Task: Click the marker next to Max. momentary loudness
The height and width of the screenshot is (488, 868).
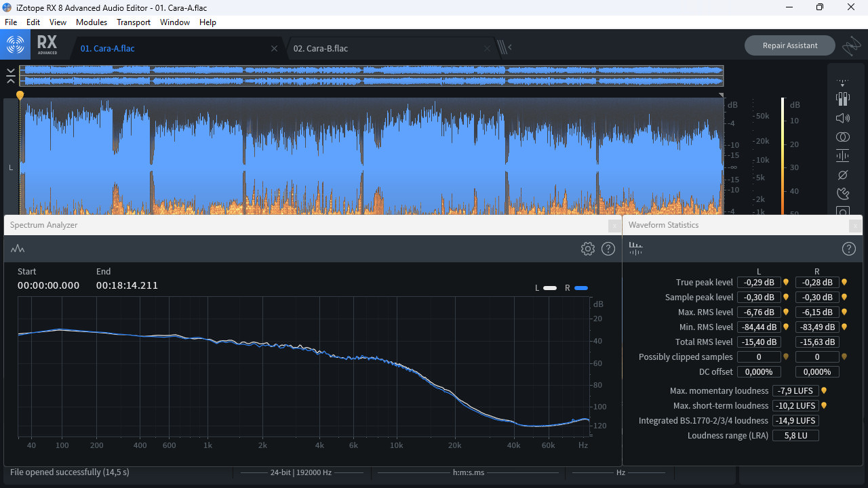Action: point(824,391)
